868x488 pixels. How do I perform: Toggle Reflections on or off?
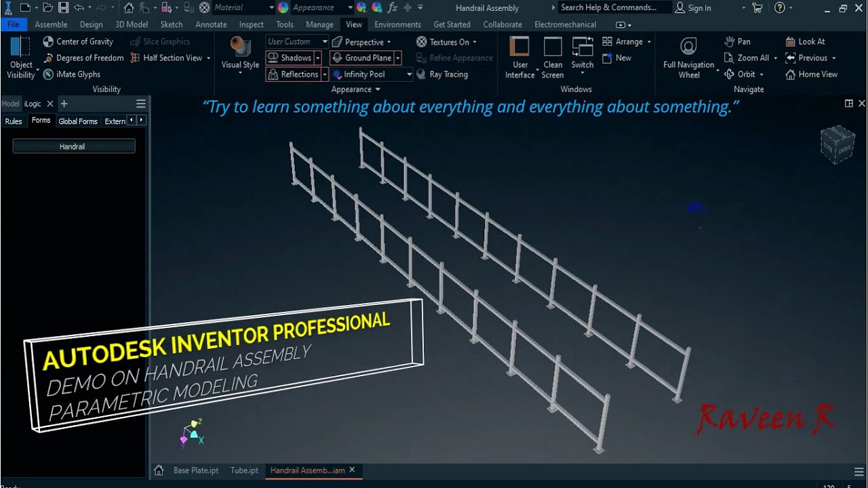293,74
